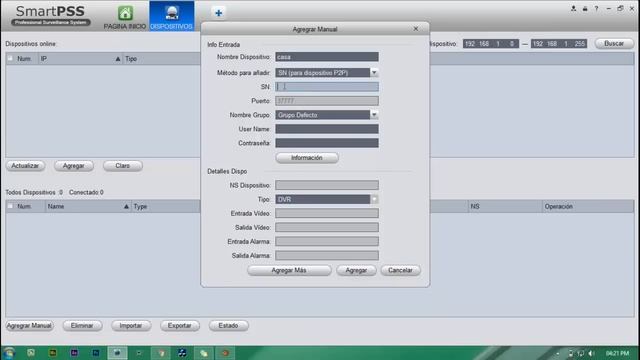Click the Estado button
The height and width of the screenshot is (360, 640).
pos(228,326)
